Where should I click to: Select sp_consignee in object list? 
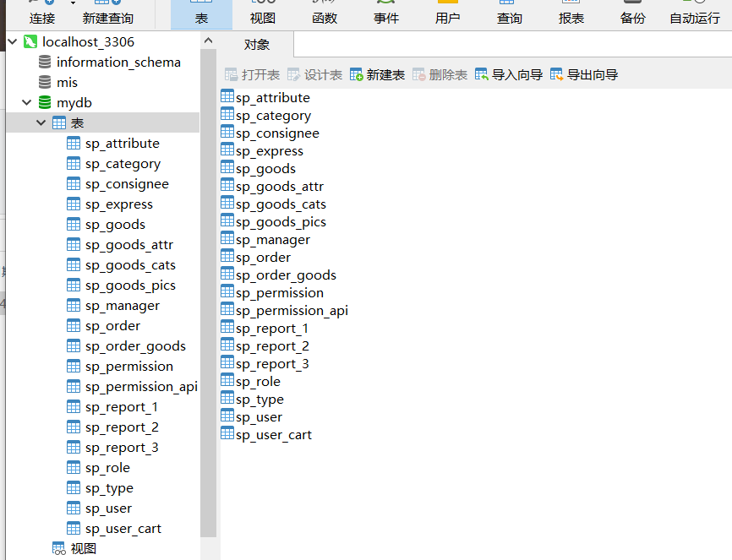[278, 133]
